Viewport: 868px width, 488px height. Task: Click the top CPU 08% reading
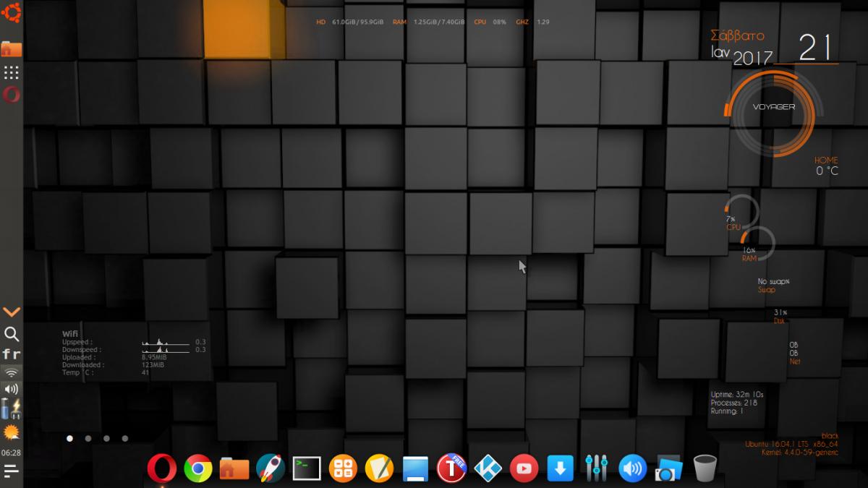(x=490, y=22)
